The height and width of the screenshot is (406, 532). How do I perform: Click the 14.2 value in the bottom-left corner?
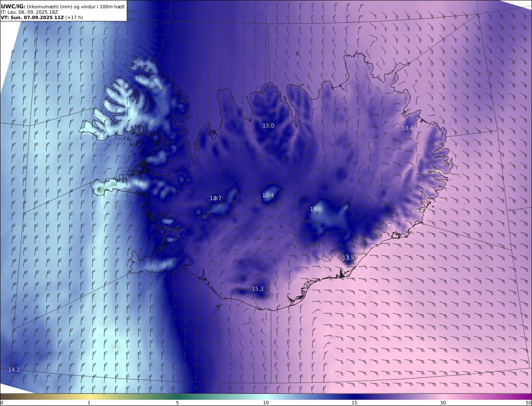[x=14, y=369]
